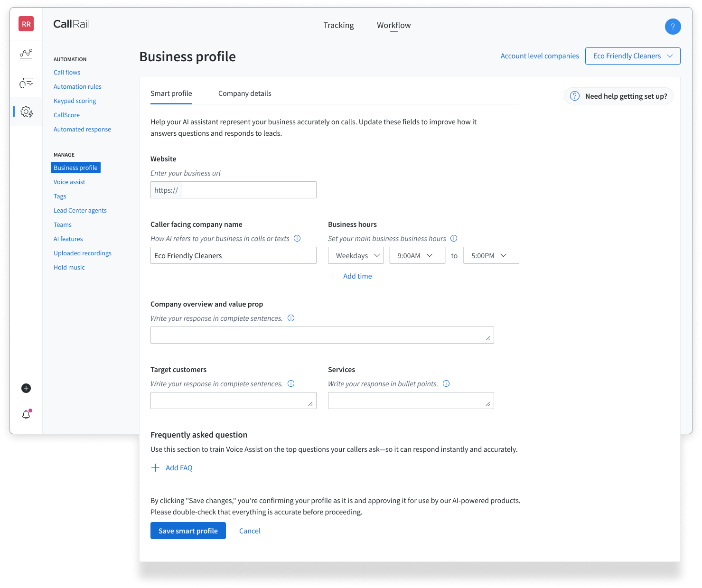Screen dimensions: 702x588
Task: Select the Tracking menu item
Action: pyautogui.click(x=338, y=25)
